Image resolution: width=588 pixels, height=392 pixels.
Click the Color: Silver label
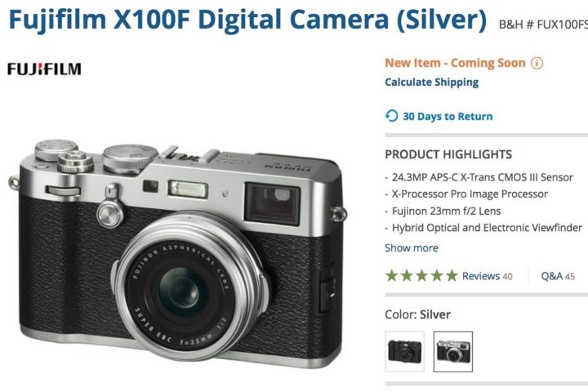tap(417, 314)
